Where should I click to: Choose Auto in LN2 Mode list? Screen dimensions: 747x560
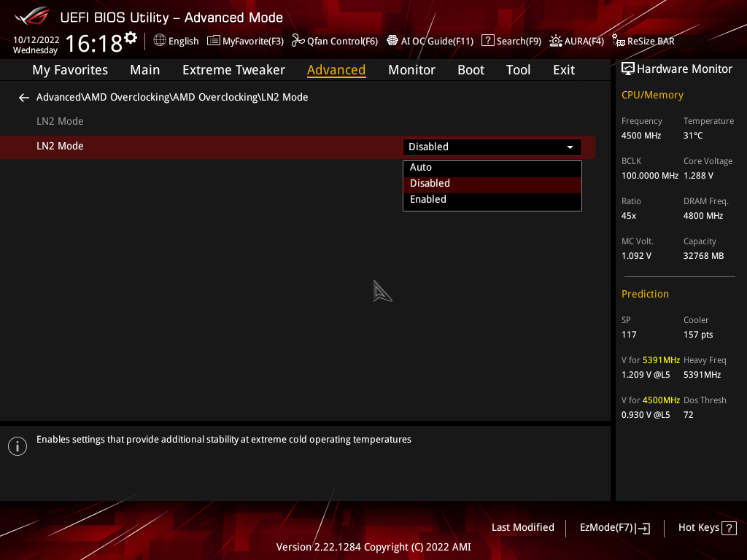(x=492, y=168)
